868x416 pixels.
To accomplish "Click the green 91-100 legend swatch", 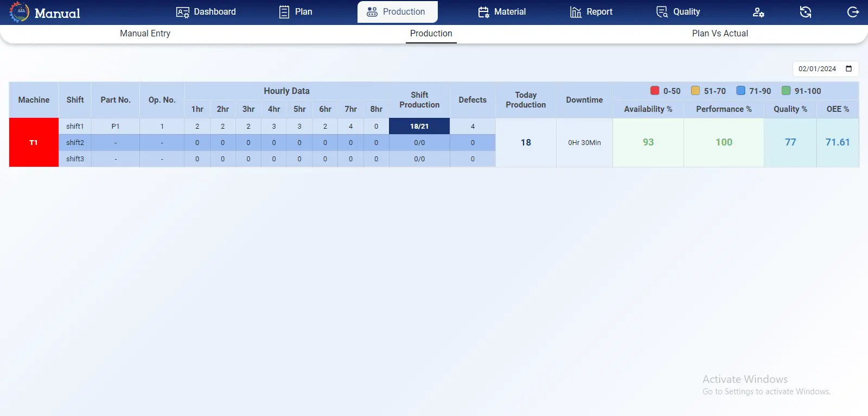I will click(x=786, y=91).
